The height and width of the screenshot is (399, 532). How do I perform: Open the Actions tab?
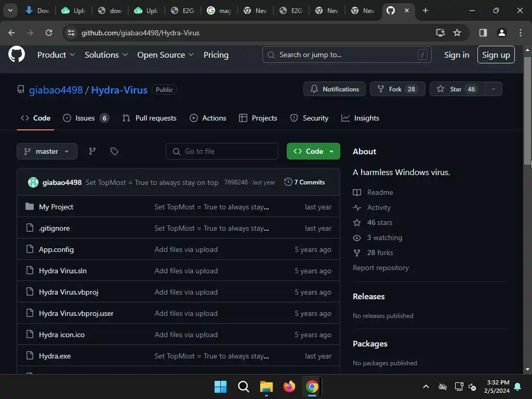(208, 118)
